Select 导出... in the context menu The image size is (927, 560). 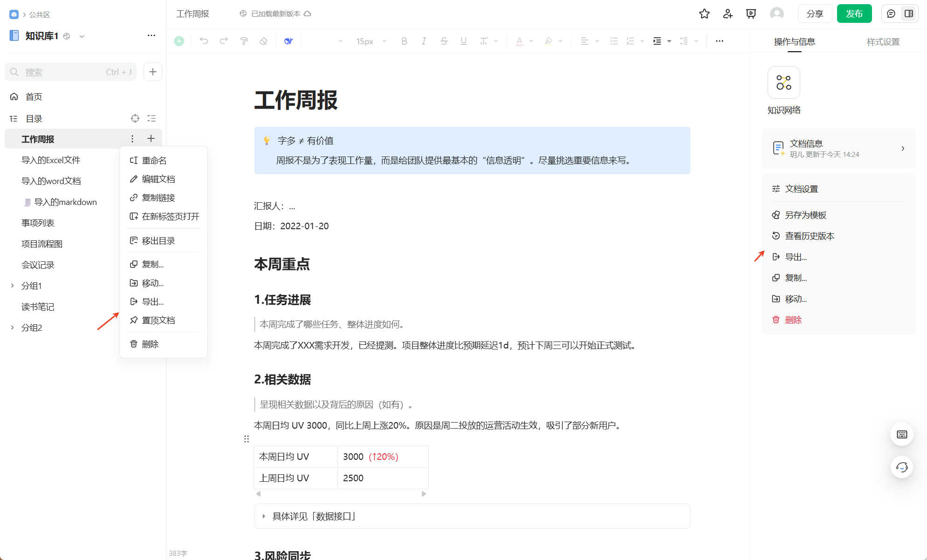[x=152, y=301]
